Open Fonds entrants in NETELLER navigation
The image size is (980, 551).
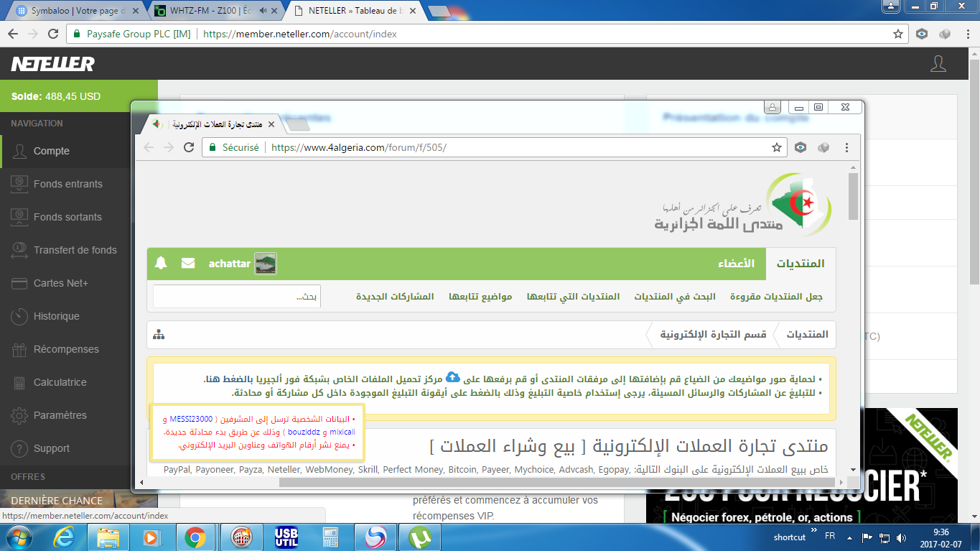tap(67, 184)
